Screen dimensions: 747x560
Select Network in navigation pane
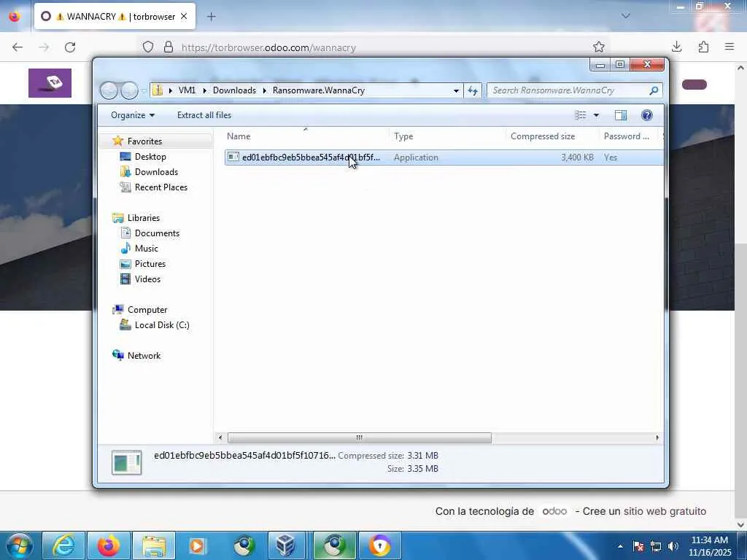(144, 356)
